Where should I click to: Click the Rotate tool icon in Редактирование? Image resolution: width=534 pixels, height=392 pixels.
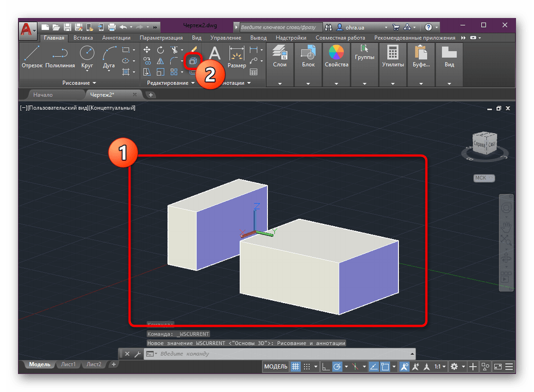[x=161, y=50]
